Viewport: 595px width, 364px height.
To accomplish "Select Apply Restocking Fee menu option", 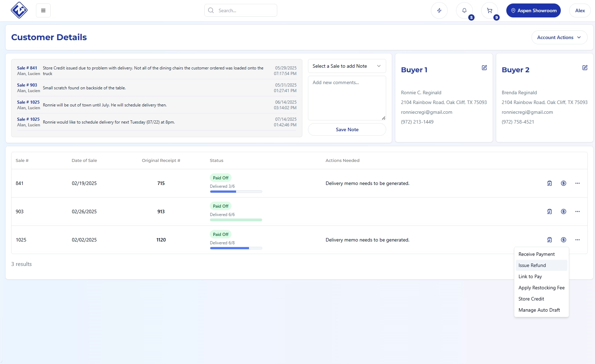I will (x=541, y=288).
